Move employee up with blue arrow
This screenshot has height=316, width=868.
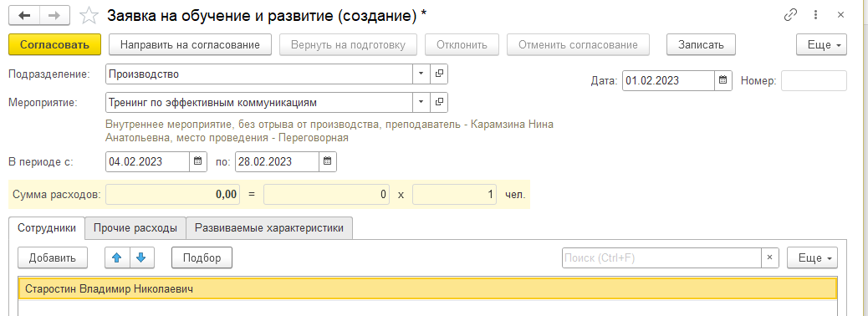pyautogui.click(x=117, y=257)
